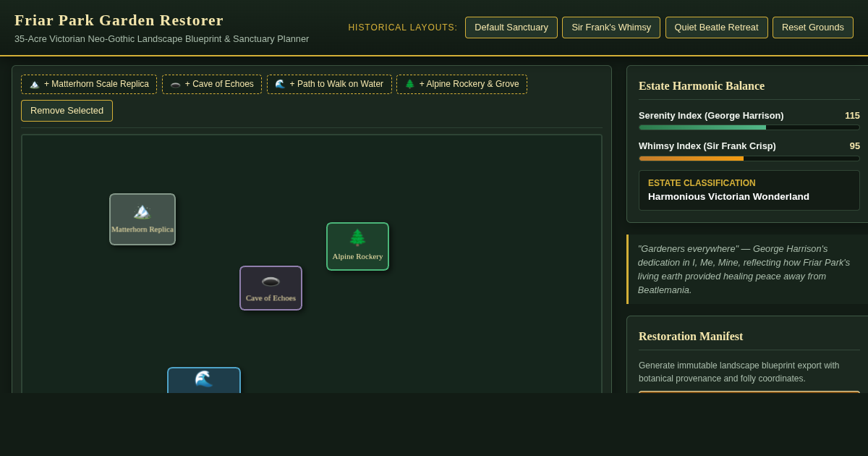Image resolution: width=868 pixels, height=456 pixels.
Task: Click the Serenity Index value 115
Action: (852, 116)
